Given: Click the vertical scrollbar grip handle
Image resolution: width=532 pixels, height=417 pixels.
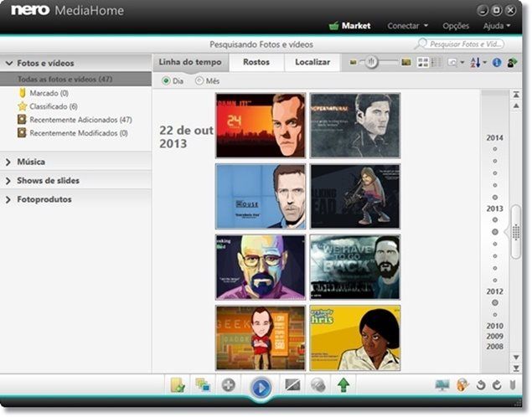Looking at the screenshot, I should 516,232.
